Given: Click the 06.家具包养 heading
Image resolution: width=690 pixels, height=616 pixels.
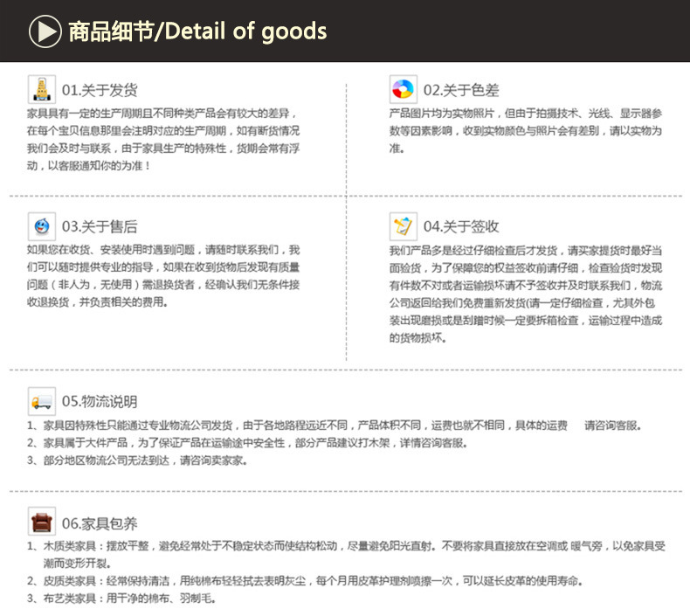Looking at the screenshot, I should click(x=100, y=523).
